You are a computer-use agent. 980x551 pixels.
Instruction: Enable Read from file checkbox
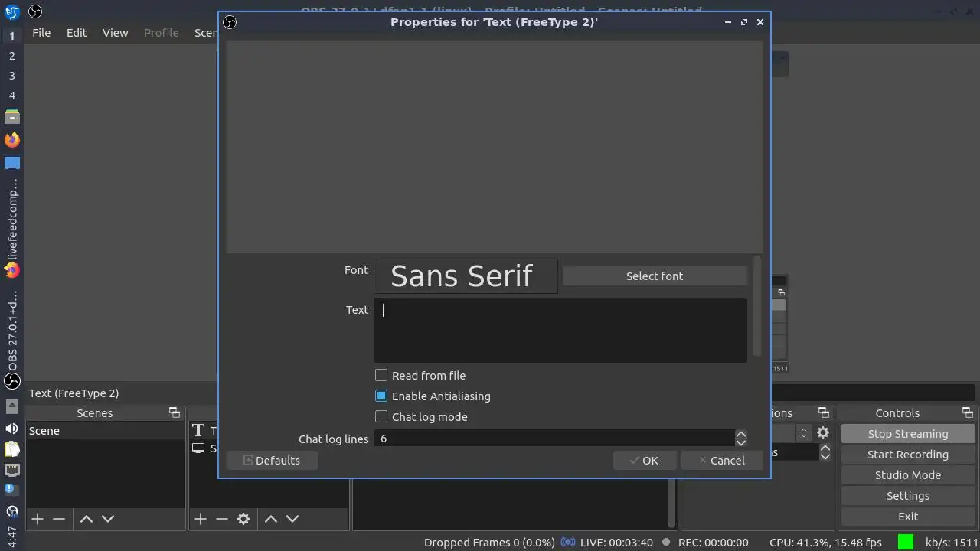381,375
